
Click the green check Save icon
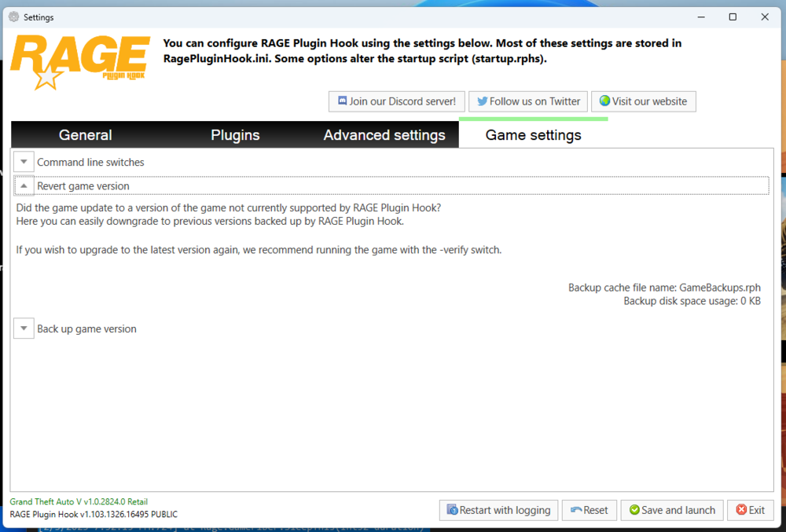[634, 509]
